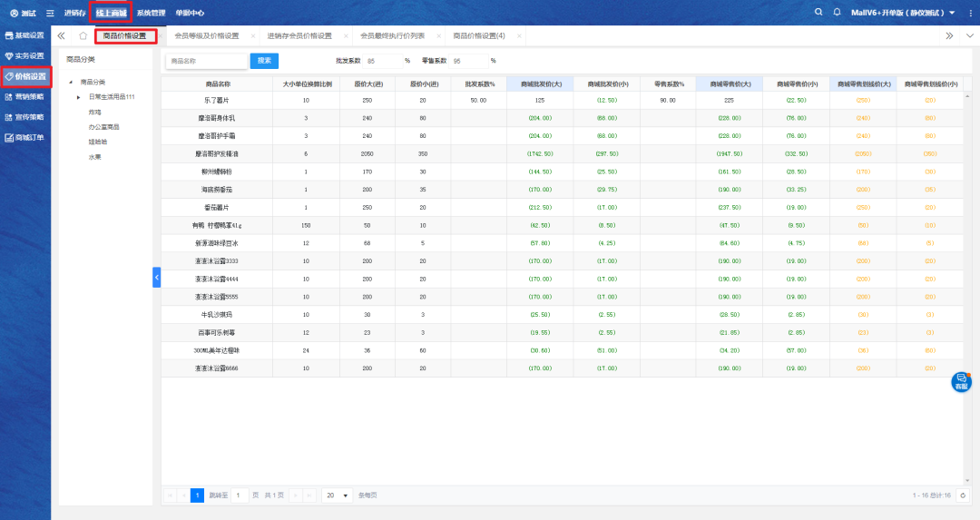Open the tab list chevron dropdown
The height and width of the screenshot is (520, 980).
(x=970, y=36)
